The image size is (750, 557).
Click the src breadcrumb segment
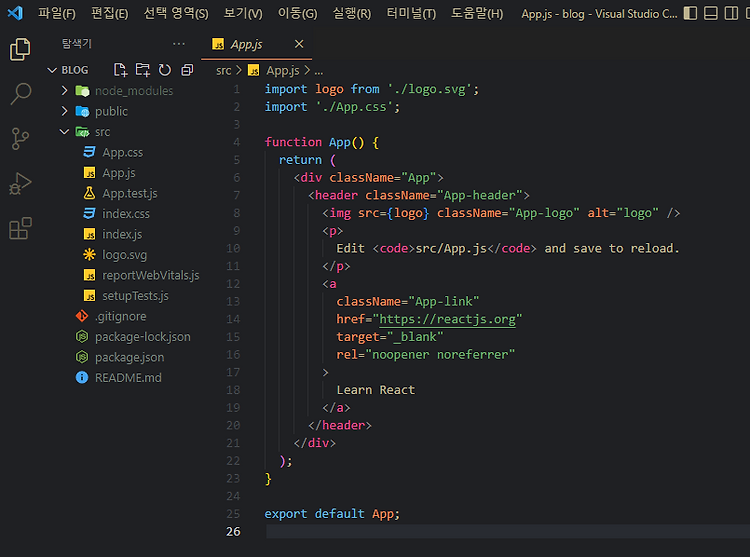click(223, 71)
